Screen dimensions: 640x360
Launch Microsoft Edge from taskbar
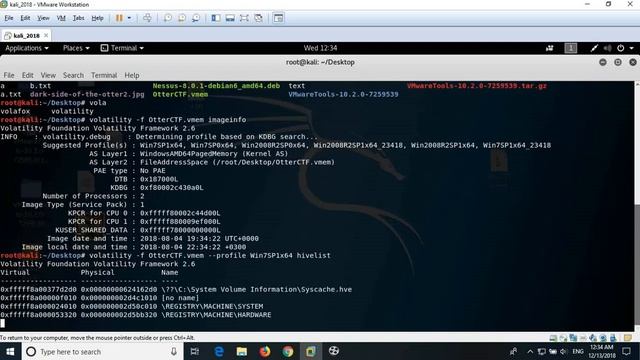click(x=219, y=351)
